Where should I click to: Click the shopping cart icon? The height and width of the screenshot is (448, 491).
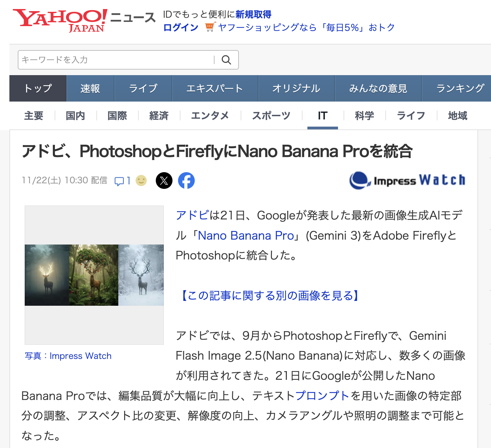click(210, 27)
